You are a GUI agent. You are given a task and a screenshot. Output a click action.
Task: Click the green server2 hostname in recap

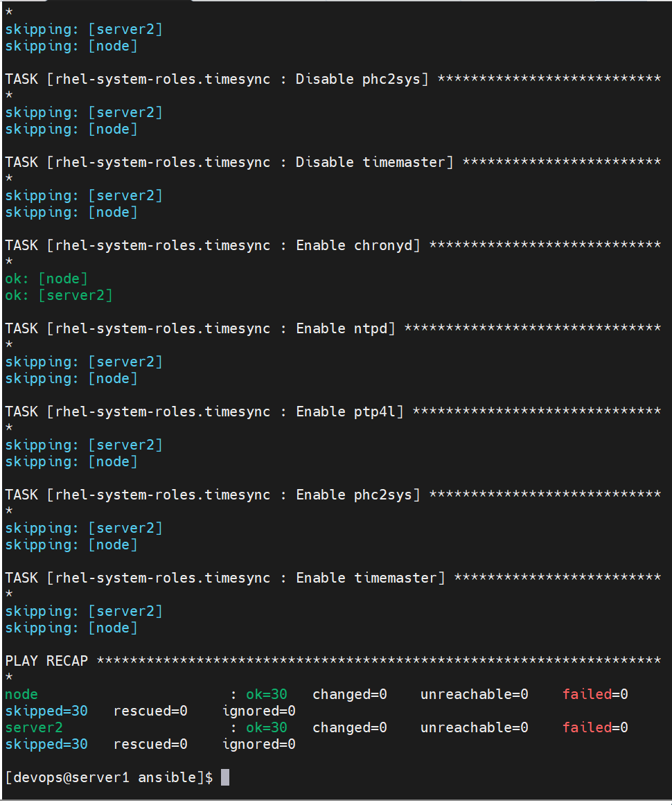[x=34, y=727]
